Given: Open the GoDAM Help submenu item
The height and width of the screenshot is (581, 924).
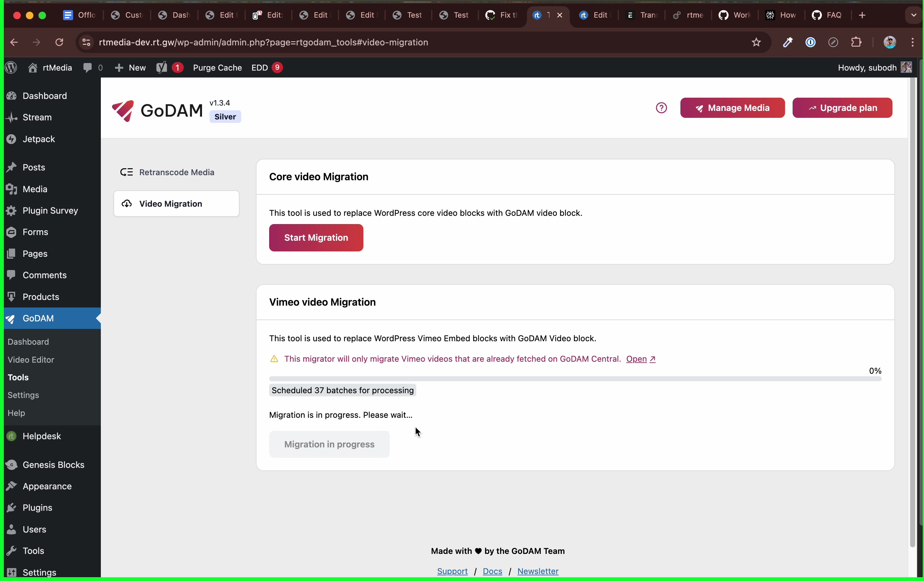Looking at the screenshot, I should [16, 413].
